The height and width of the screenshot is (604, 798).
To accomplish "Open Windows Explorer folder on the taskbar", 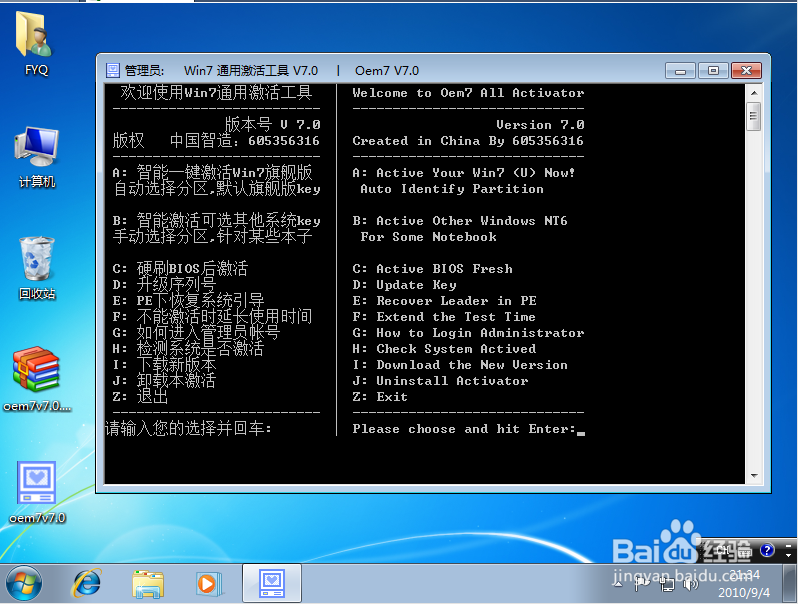I will pyautogui.click(x=148, y=584).
